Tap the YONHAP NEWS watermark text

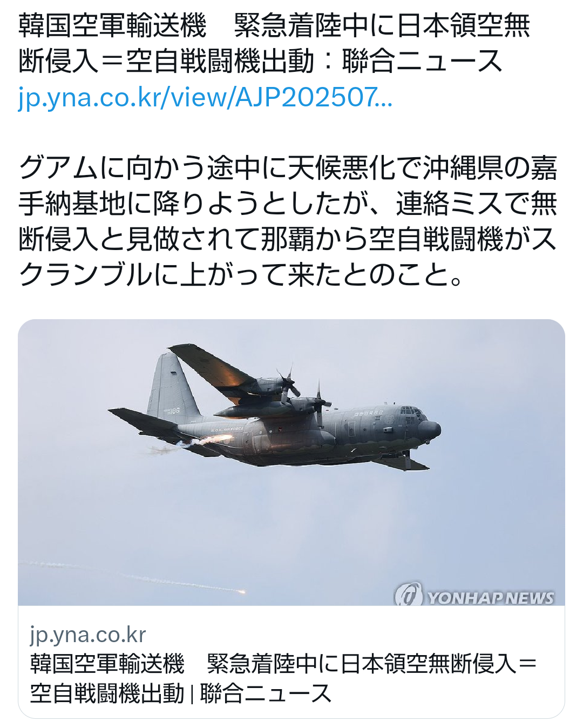[491, 598]
